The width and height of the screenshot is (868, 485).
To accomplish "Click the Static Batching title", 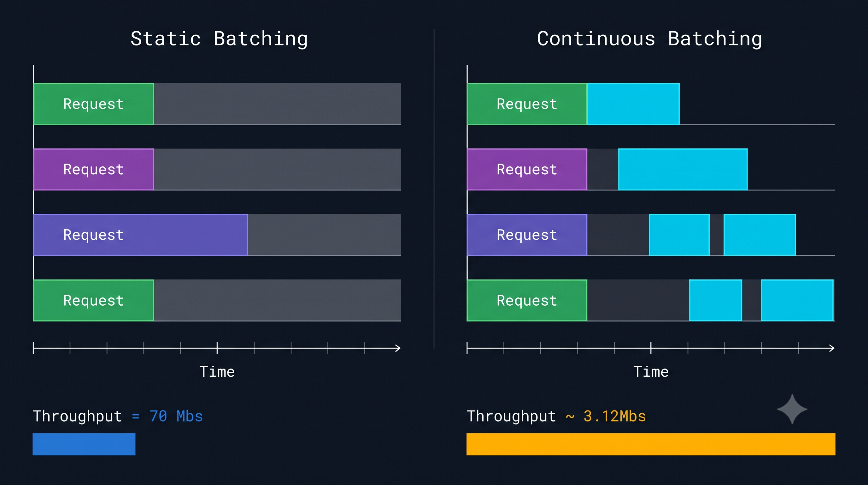I will pyautogui.click(x=219, y=39).
